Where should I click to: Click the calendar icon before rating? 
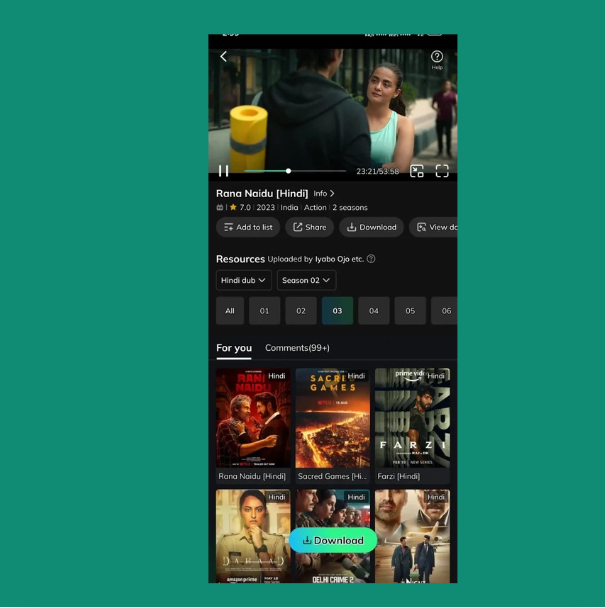pos(220,207)
